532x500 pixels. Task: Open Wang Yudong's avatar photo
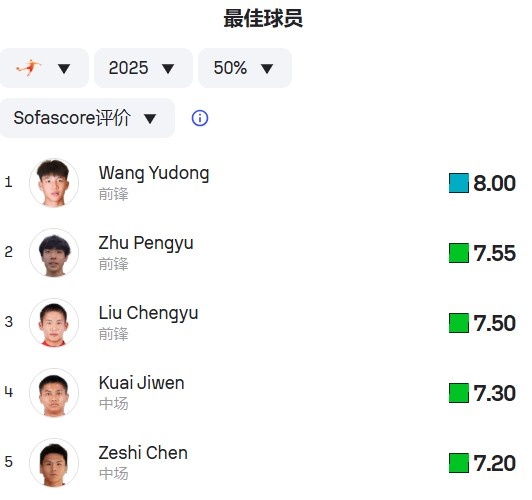(x=54, y=183)
